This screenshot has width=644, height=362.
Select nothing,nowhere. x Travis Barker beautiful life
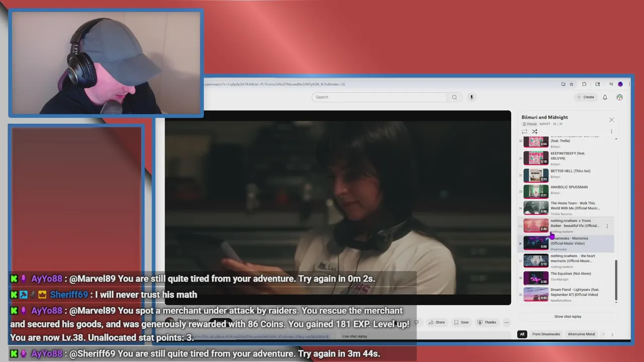click(567, 226)
